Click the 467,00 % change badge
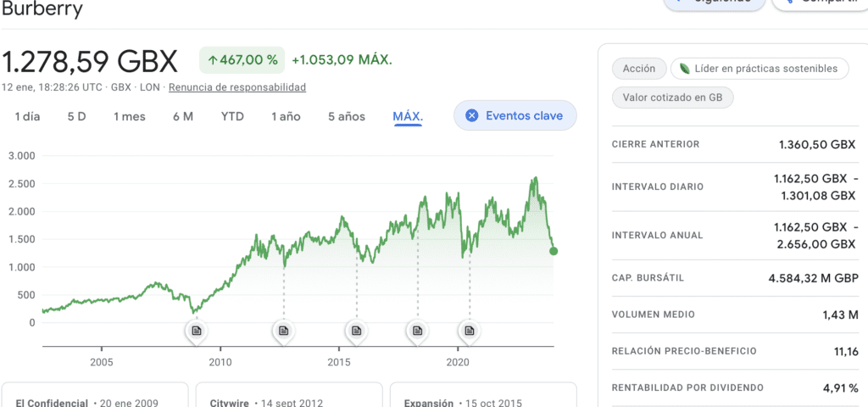The width and height of the screenshot is (868, 407). tap(242, 60)
